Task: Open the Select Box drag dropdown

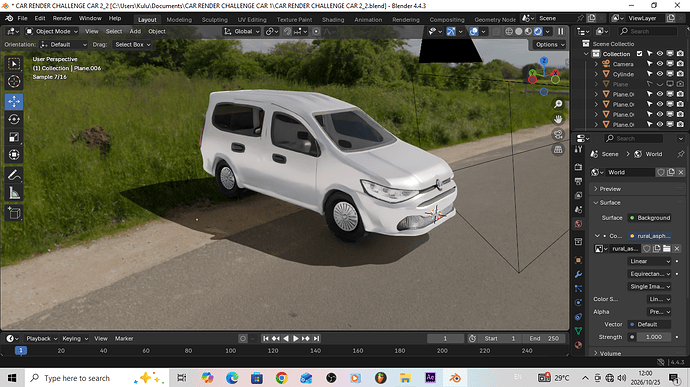Action: (x=132, y=44)
